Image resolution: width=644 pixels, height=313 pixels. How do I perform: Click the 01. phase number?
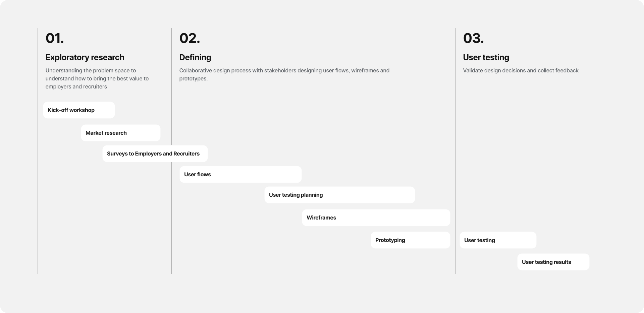pos(55,38)
